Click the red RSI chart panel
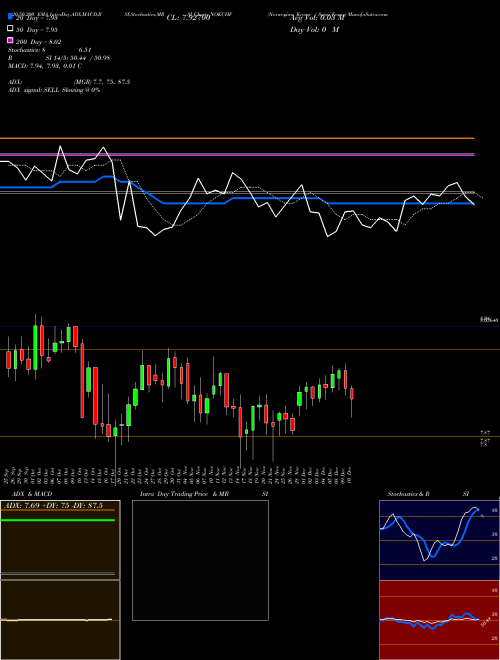 pos(439,620)
